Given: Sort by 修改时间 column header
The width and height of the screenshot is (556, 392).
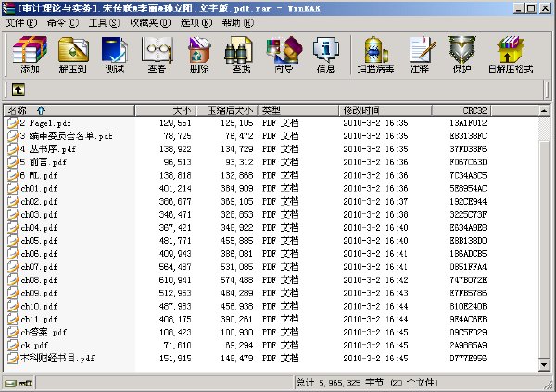Looking at the screenshot, I should click(x=385, y=110).
